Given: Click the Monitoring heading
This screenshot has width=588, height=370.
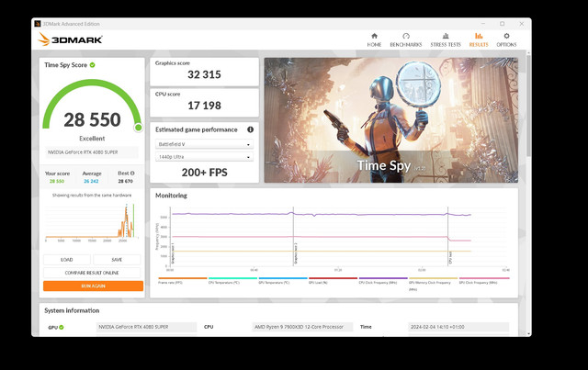Looking at the screenshot, I should click(x=171, y=196).
